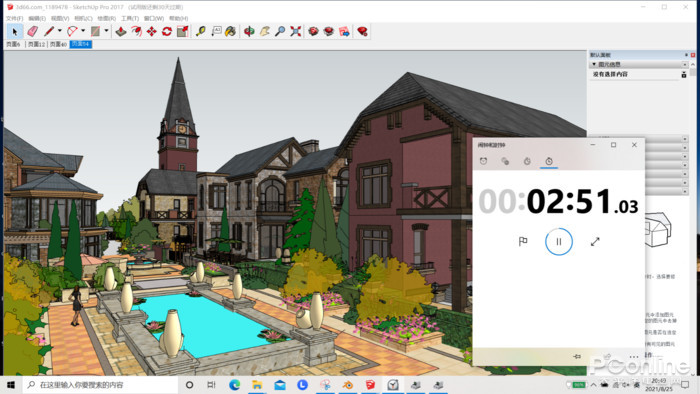Select the Zoom magnifier tool
Viewport: 700px width, 394px height.
pyautogui.click(x=280, y=31)
